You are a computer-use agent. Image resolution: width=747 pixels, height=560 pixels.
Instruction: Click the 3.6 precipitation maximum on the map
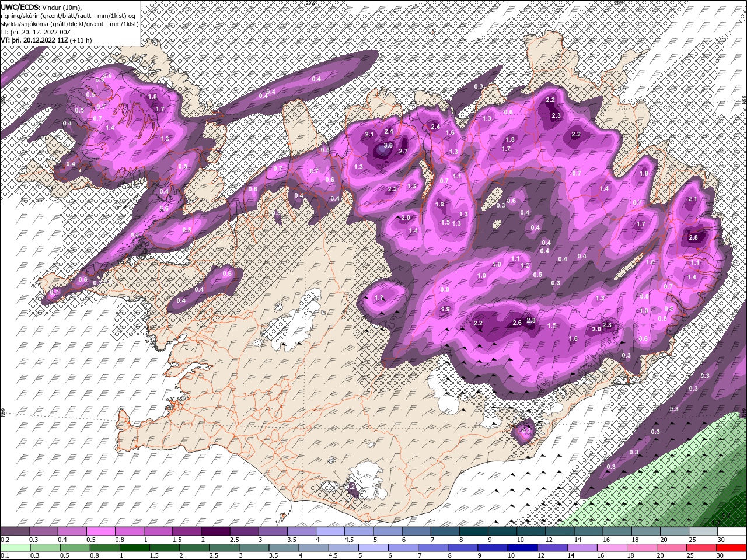(388, 146)
